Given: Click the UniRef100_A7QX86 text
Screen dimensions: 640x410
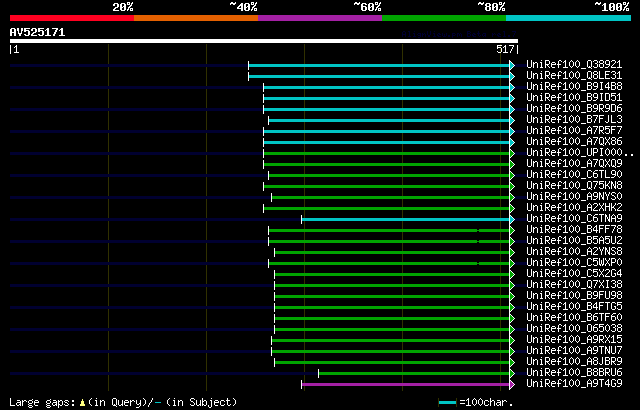Looking at the screenshot, I should click(x=574, y=142).
